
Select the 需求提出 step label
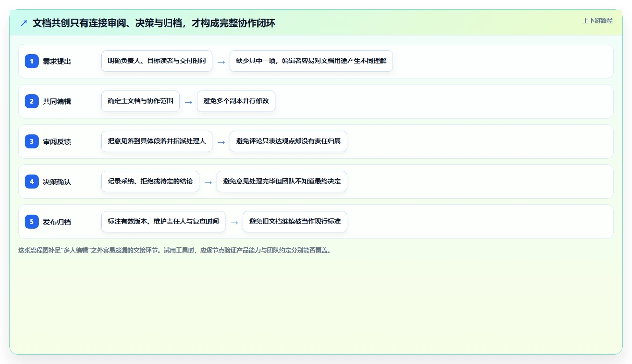click(57, 61)
